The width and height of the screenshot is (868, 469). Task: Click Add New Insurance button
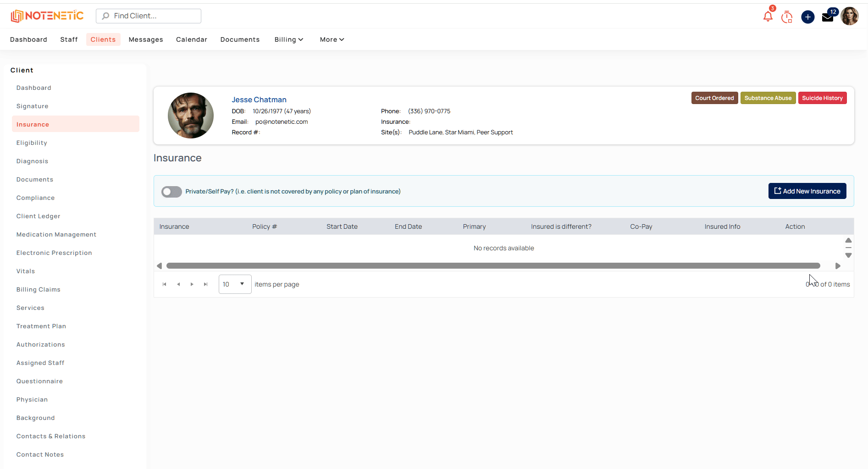pos(807,191)
